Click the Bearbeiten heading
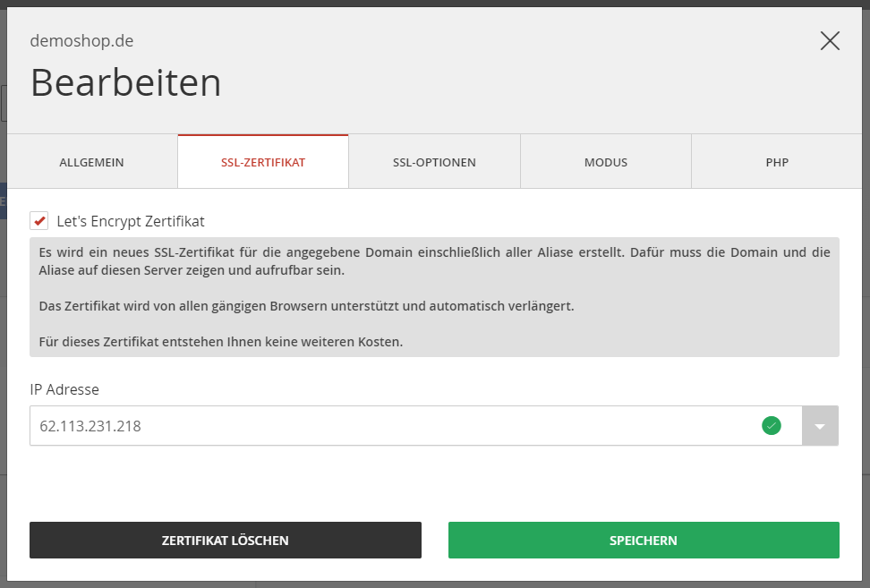This screenshot has height=588, width=870. (x=126, y=83)
